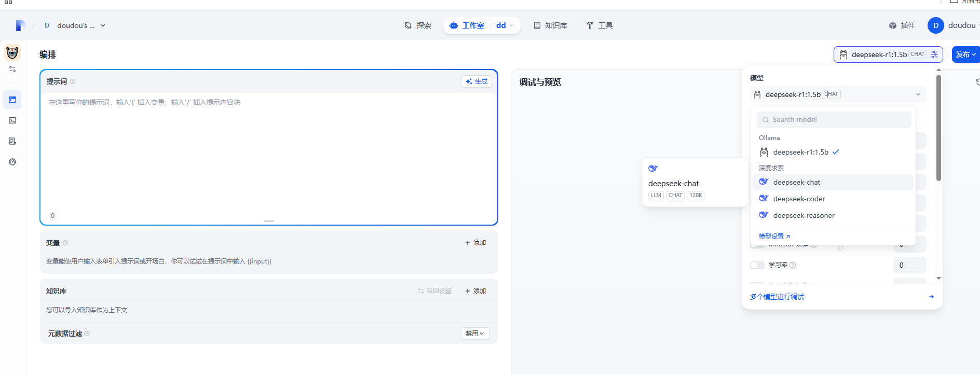Viewport: 980px width, 374px height.
Task: Toggle the 学习率 parameter switch
Action: [757, 265]
